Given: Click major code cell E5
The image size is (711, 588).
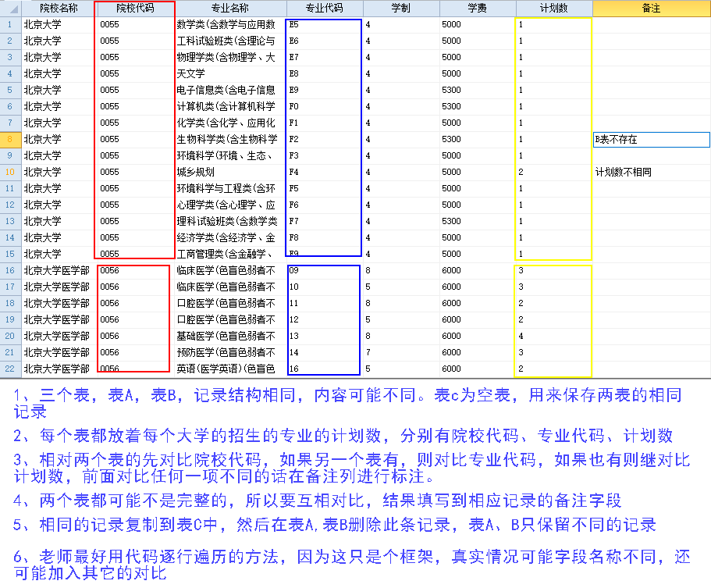Looking at the screenshot, I should point(325,24).
